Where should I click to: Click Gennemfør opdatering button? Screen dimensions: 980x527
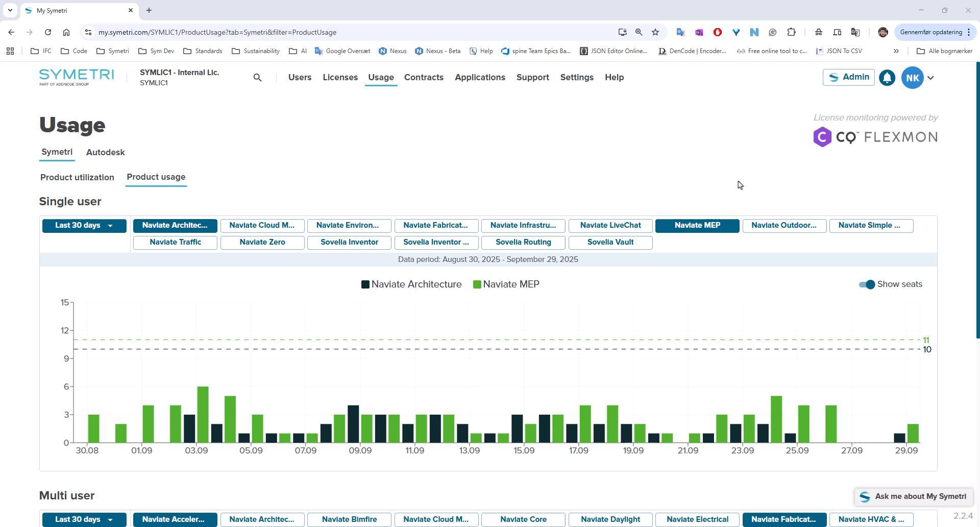935,32
